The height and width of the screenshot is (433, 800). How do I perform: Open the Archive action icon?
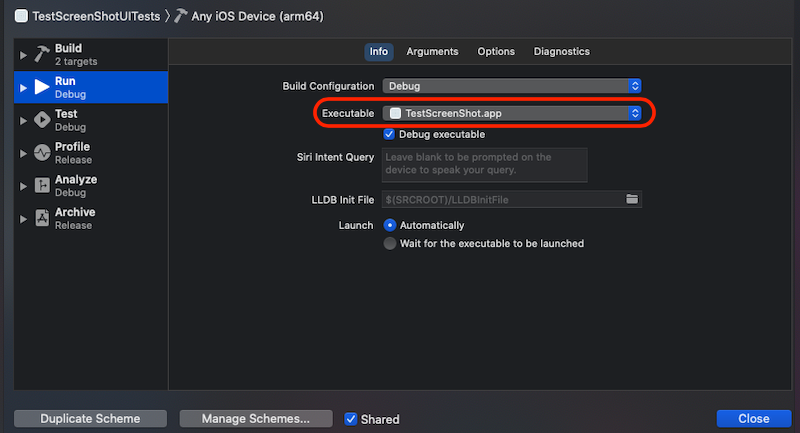(42, 218)
